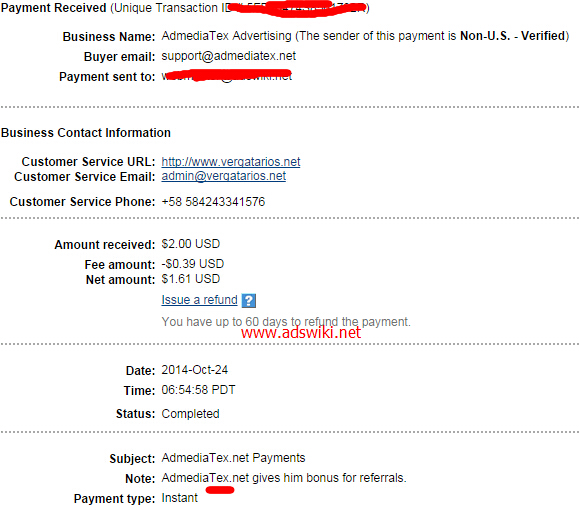Click the AdmediaTex Advertising business name
This screenshot has height=510, width=579.
click(x=226, y=36)
